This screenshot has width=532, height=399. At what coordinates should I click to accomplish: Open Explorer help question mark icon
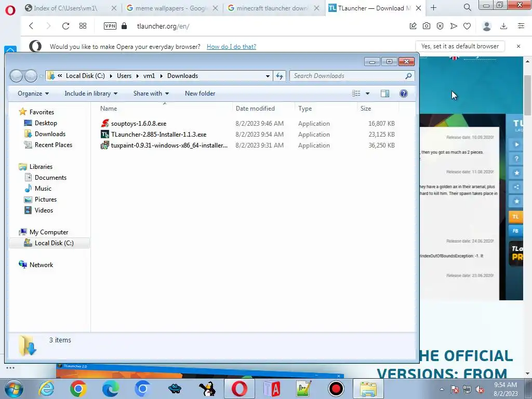(403, 94)
